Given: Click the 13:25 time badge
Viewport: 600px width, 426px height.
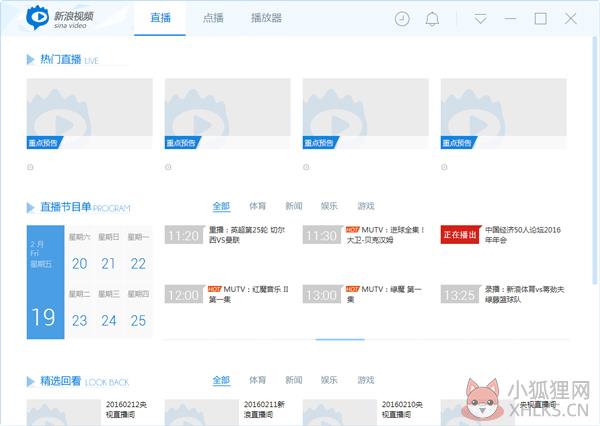Looking at the screenshot, I should 460,294.
